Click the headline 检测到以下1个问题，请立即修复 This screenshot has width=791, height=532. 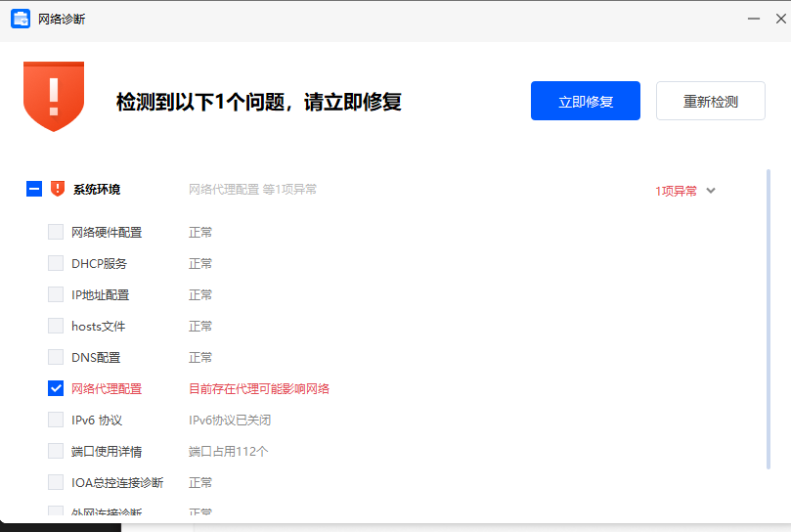259,102
